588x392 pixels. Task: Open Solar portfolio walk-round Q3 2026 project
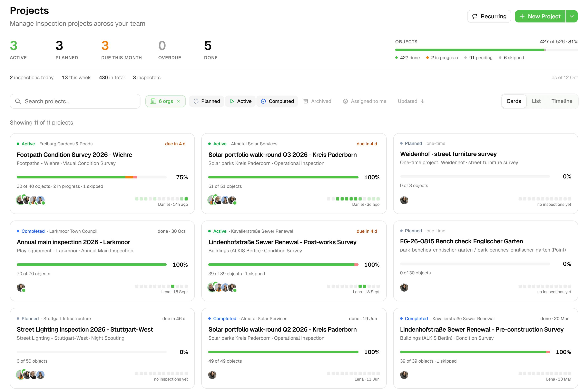tap(283, 155)
